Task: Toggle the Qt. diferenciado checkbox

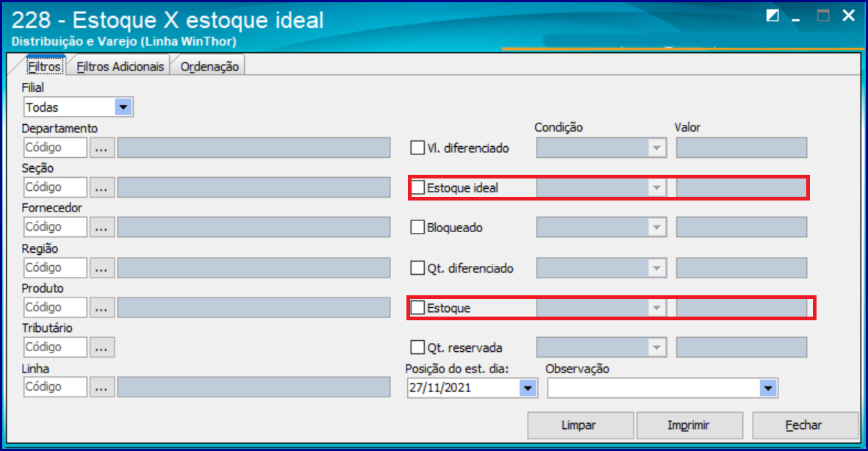Action: (x=417, y=268)
